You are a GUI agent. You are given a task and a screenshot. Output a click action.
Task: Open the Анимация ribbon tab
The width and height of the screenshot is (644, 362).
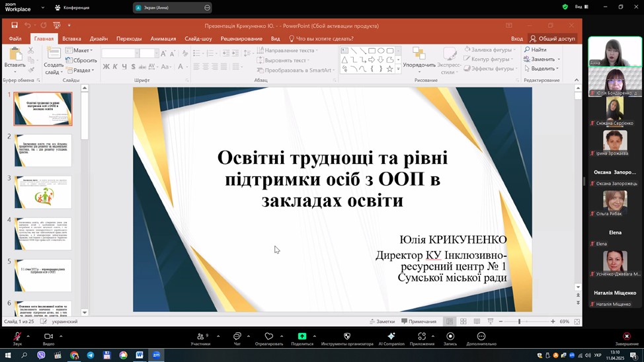(163, 39)
